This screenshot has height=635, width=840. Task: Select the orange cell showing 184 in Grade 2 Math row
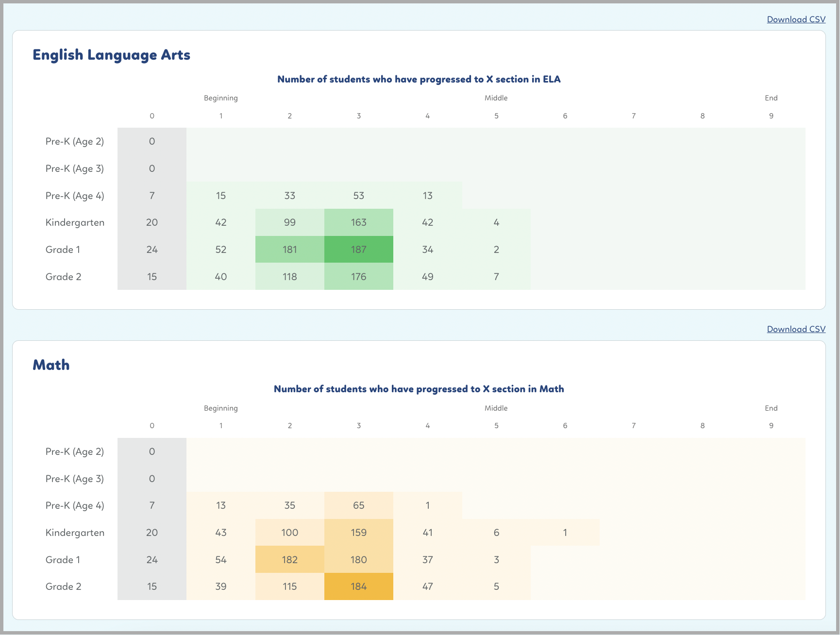click(358, 586)
